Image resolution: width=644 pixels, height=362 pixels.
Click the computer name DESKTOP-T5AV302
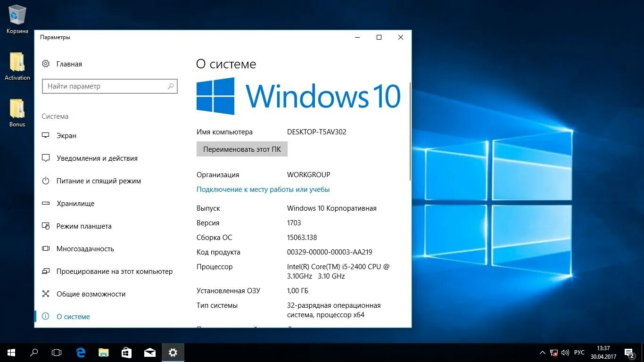(317, 132)
